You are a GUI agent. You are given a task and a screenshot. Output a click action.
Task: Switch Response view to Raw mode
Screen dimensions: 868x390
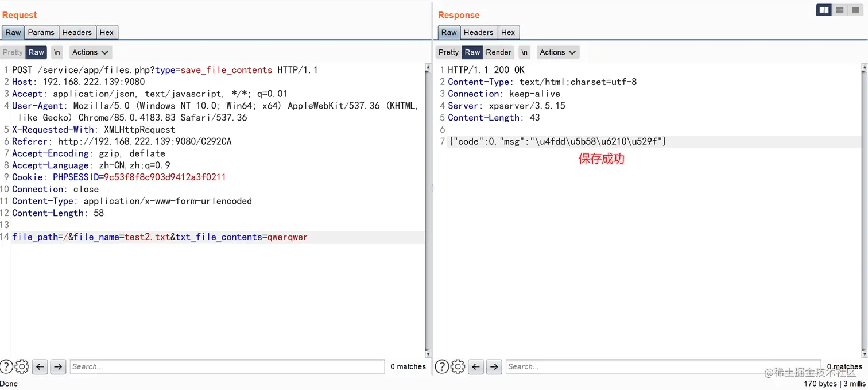pyautogui.click(x=472, y=52)
